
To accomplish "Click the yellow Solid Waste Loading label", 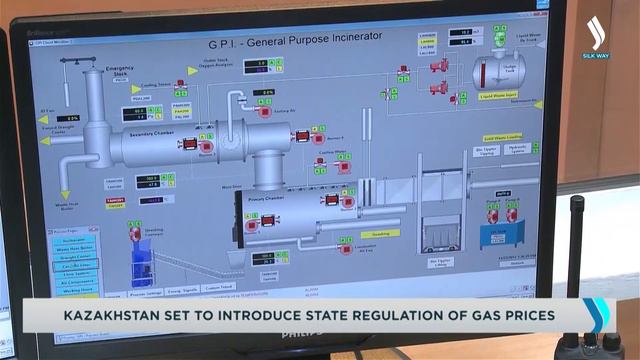I will coord(503,138).
